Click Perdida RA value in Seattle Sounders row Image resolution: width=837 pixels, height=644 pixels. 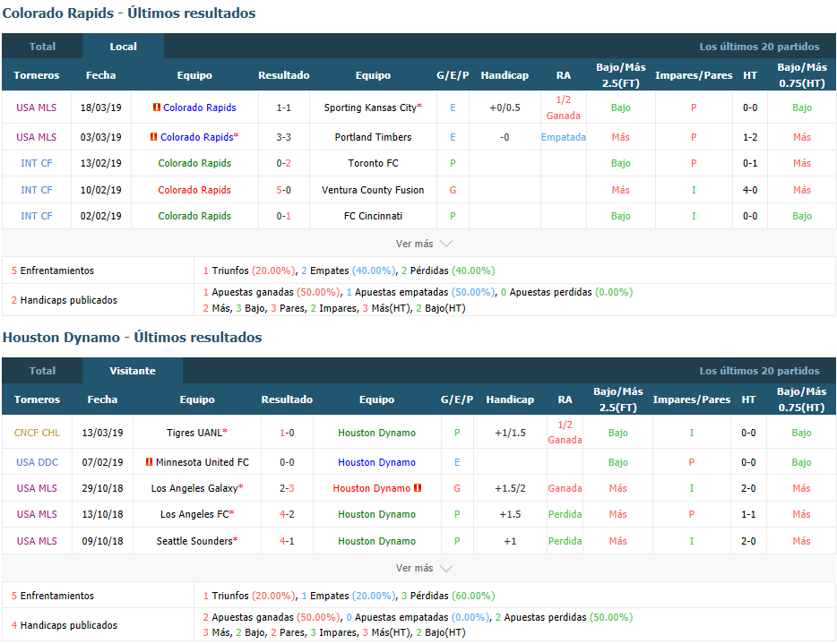[x=565, y=541]
